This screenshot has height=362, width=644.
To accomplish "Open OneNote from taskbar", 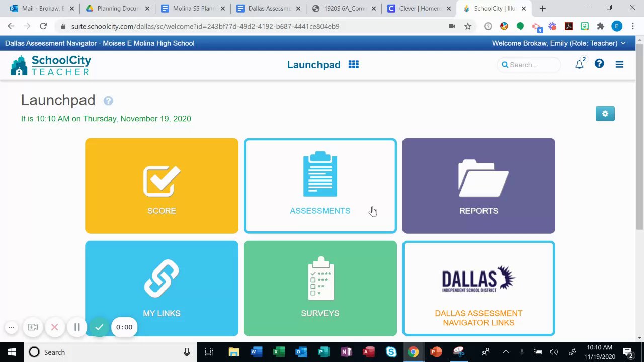I will [x=346, y=352].
